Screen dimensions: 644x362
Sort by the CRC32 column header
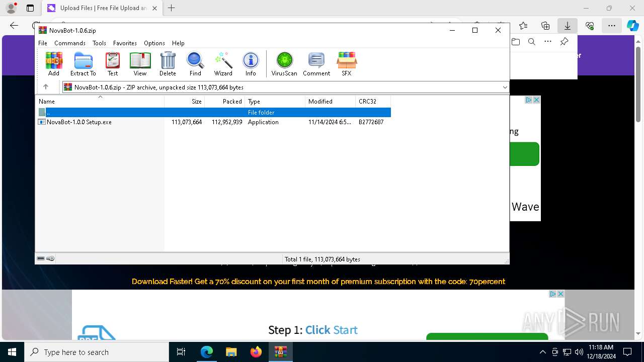(373, 101)
